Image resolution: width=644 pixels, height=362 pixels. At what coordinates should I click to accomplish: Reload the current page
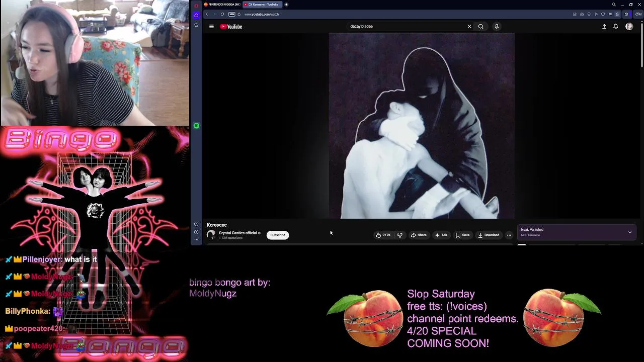[x=222, y=14]
